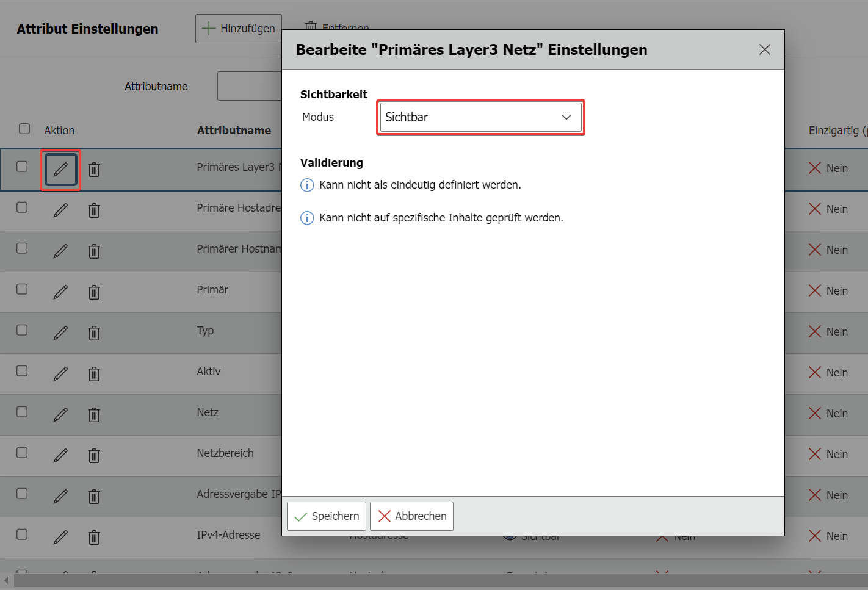Toggle the select-all checkbox in table header
The height and width of the screenshot is (590, 868).
24,129
